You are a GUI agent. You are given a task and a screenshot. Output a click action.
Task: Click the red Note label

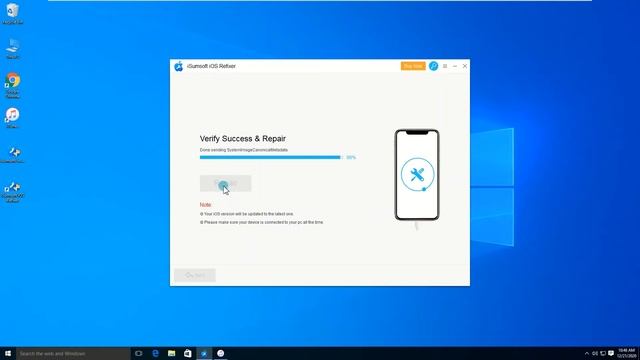pos(205,204)
